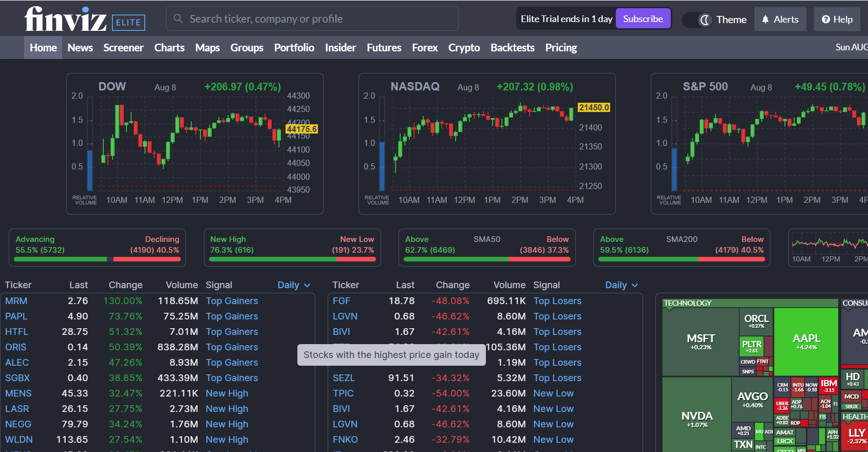This screenshot has width=868, height=452.
Task: Open the MRM ticker link
Action: point(16,301)
